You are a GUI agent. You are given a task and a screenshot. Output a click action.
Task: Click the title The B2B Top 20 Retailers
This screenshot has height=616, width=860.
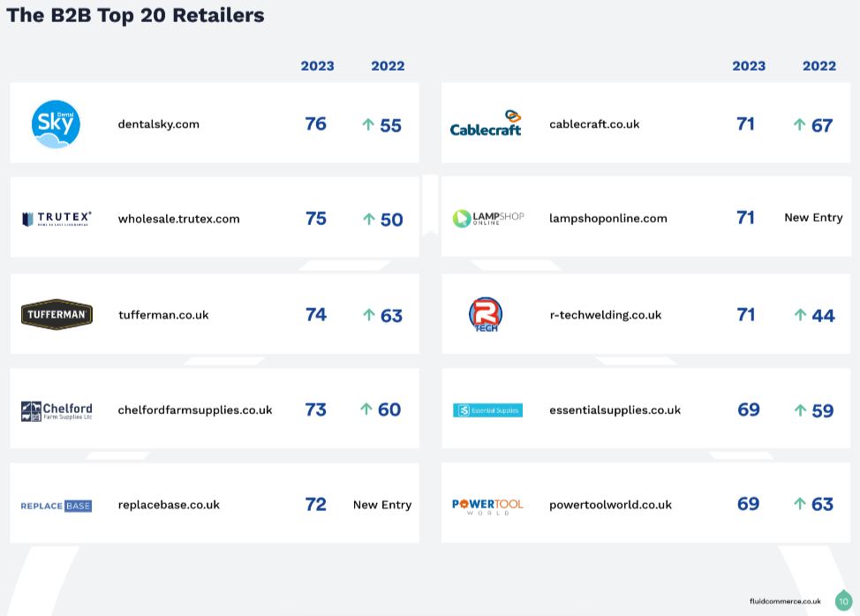[x=135, y=15]
